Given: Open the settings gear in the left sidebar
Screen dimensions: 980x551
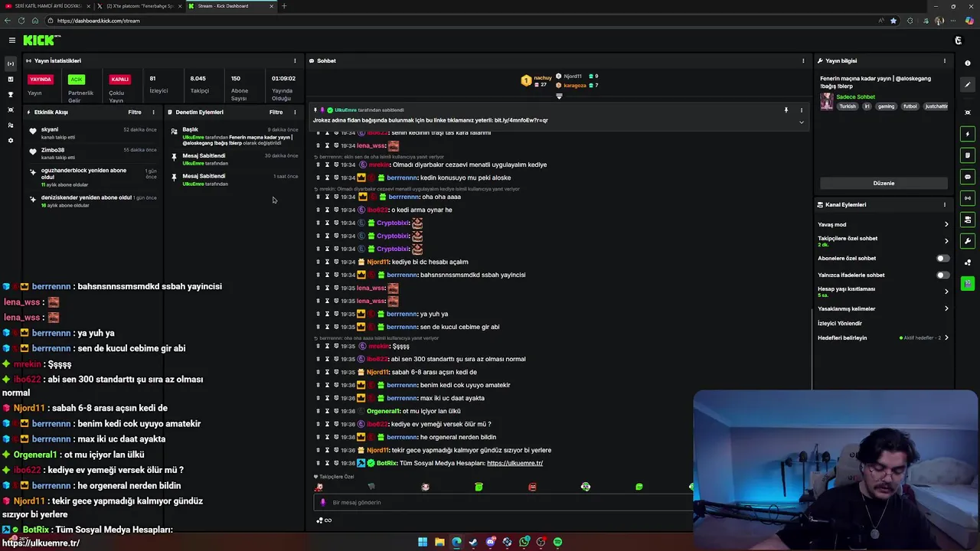Looking at the screenshot, I should (11, 140).
